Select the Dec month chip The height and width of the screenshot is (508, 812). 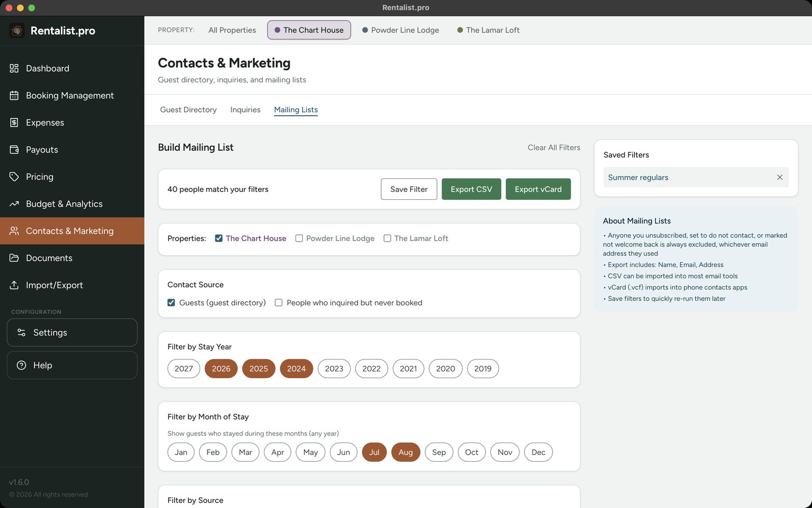(539, 452)
